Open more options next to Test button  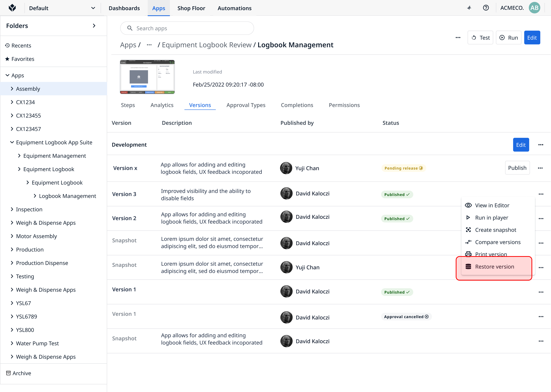pyautogui.click(x=458, y=38)
